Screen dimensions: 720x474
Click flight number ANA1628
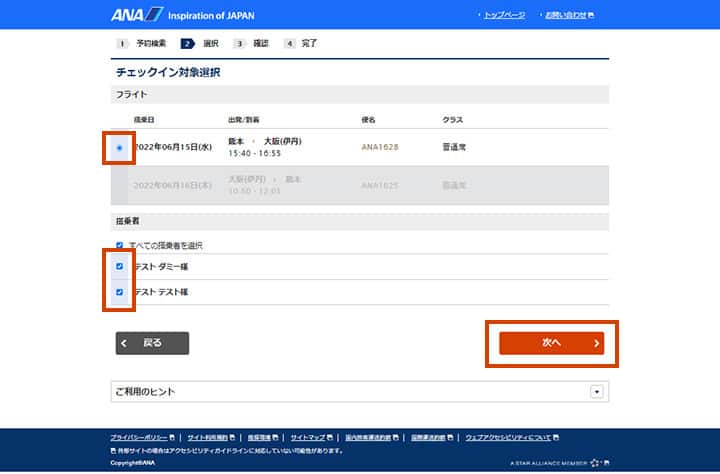coord(380,147)
